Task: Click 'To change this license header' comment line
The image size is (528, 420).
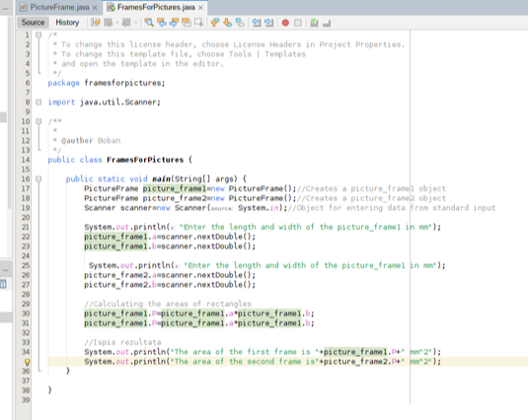Action: coord(229,44)
